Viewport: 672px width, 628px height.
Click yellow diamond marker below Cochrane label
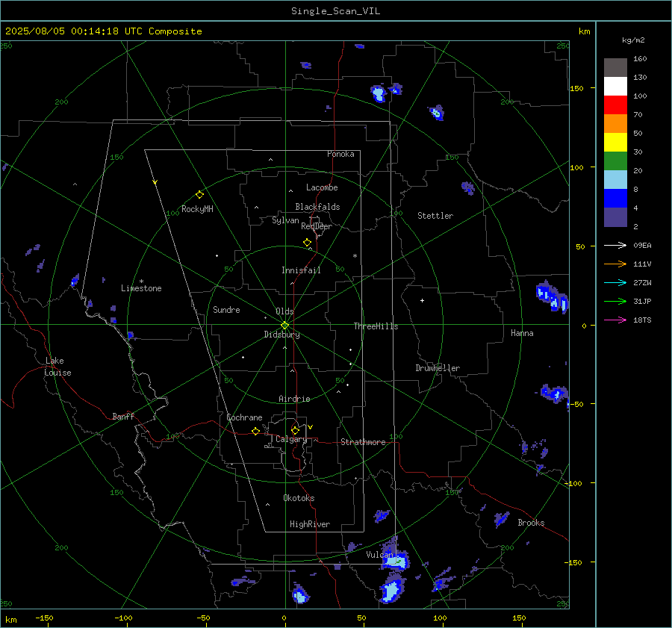point(255,432)
